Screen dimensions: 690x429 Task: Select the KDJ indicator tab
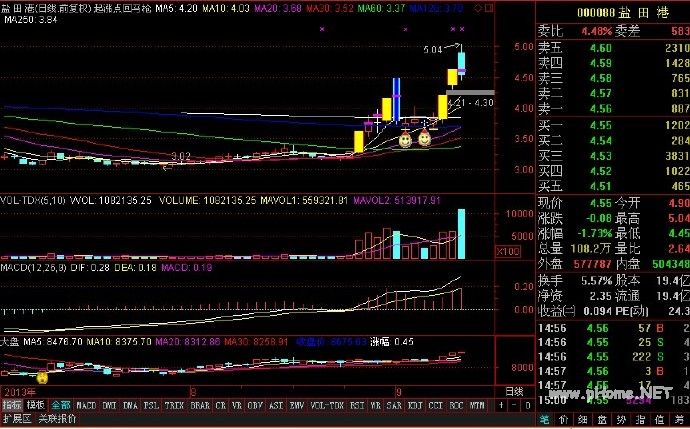(x=415, y=405)
